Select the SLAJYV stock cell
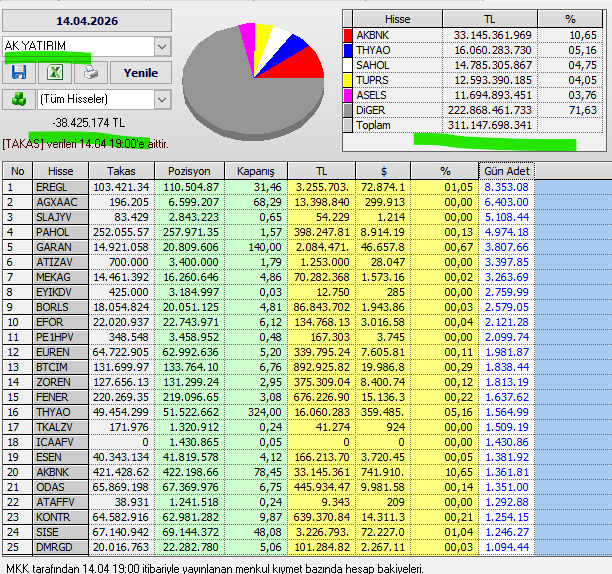The image size is (612, 574). [x=60, y=217]
